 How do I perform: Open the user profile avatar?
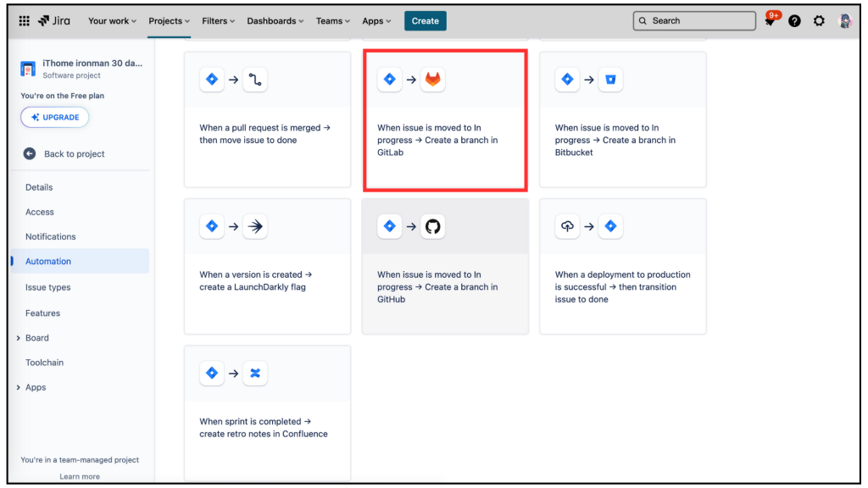845,21
